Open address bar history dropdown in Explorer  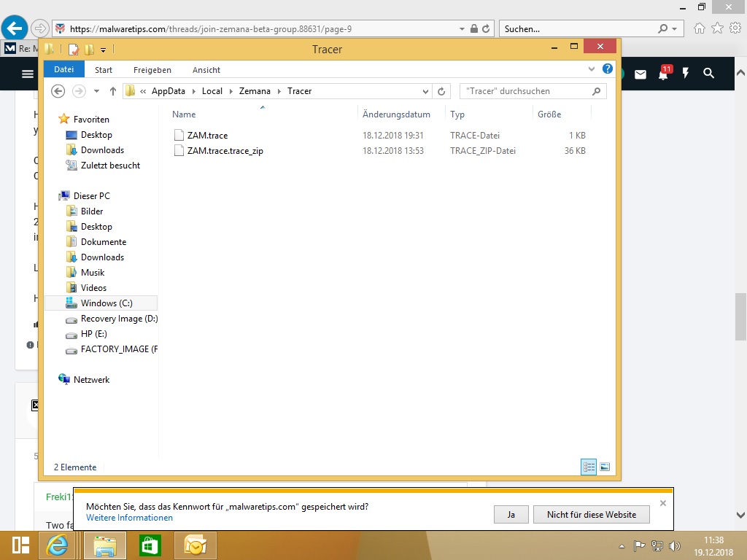[x=425, y=91]
